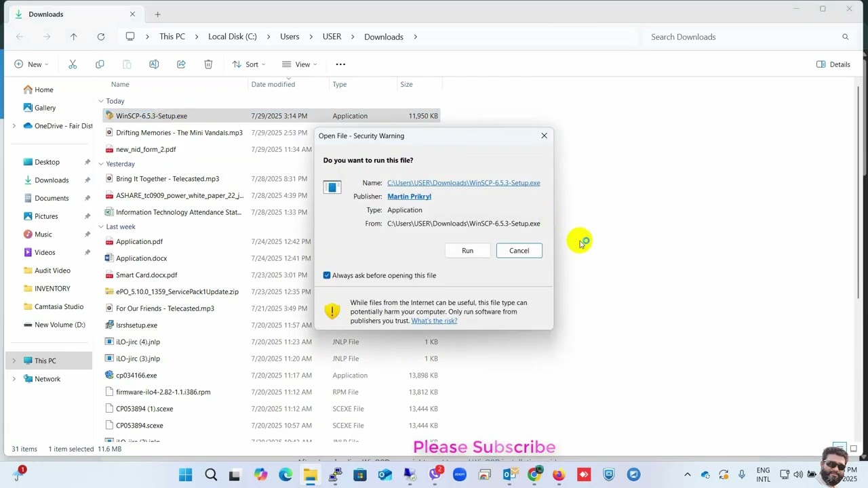Click the PC icon in address bar

(x=130, y=37)
